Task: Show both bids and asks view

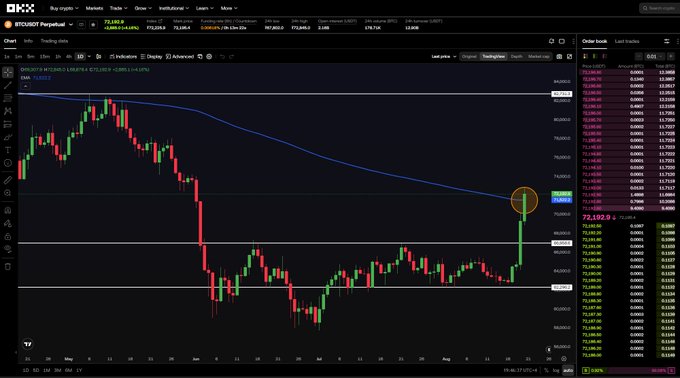Action: (585, 56)
